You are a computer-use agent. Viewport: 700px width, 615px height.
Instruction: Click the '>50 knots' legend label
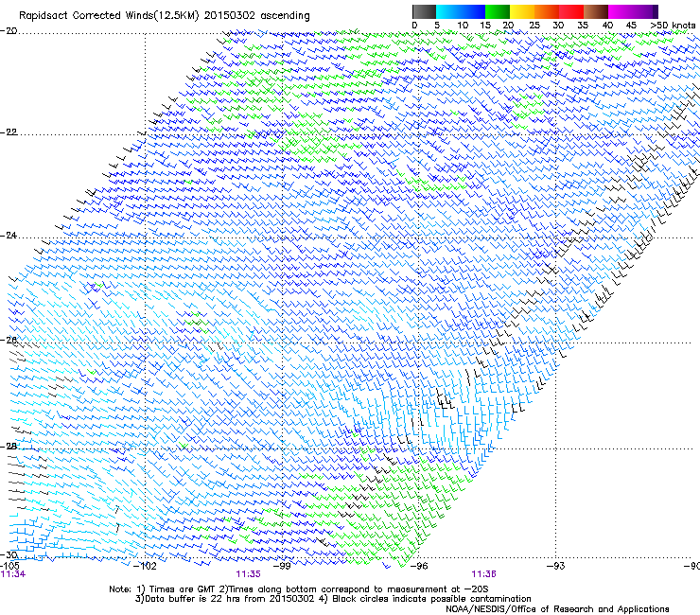point(673,26)
